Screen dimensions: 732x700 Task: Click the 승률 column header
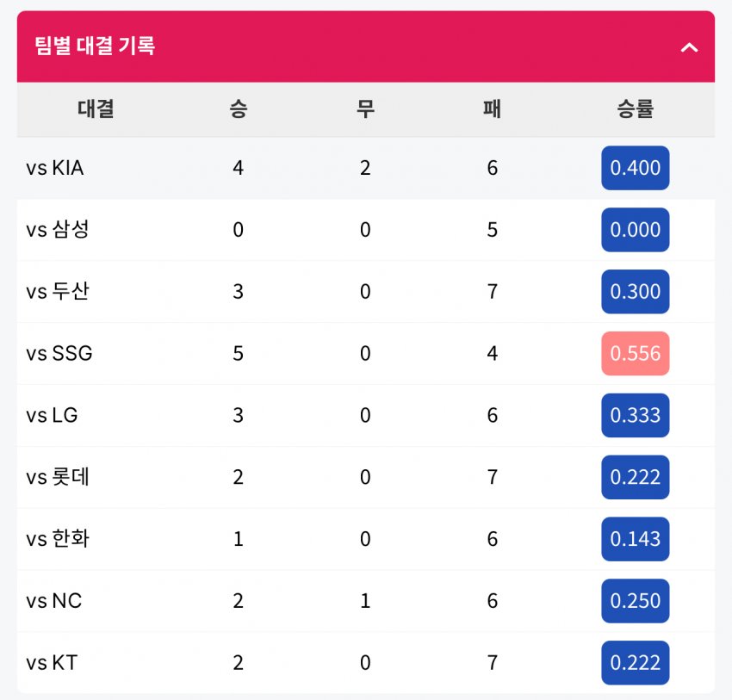point(635,108)
